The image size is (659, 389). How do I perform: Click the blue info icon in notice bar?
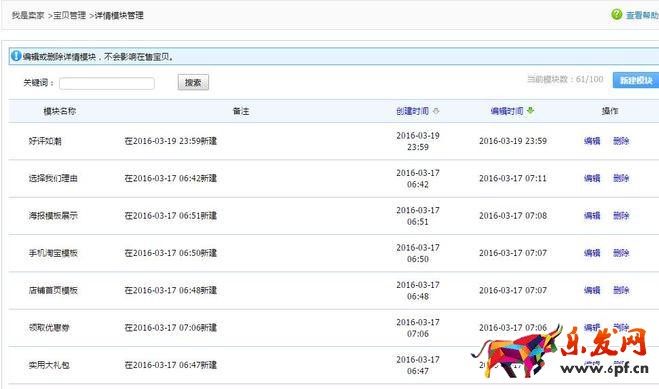pyautogui.click(x=16, y=56)
